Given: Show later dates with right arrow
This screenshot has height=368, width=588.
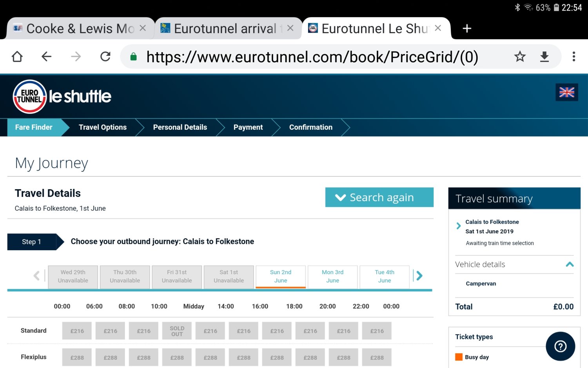Looking at the screenshot, I should (419, 276).
